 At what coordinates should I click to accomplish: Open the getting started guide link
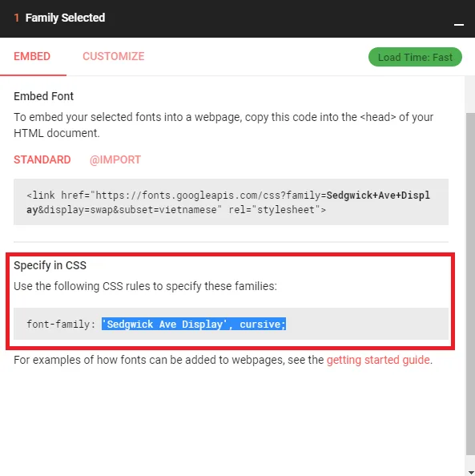(x=378, y=360)
